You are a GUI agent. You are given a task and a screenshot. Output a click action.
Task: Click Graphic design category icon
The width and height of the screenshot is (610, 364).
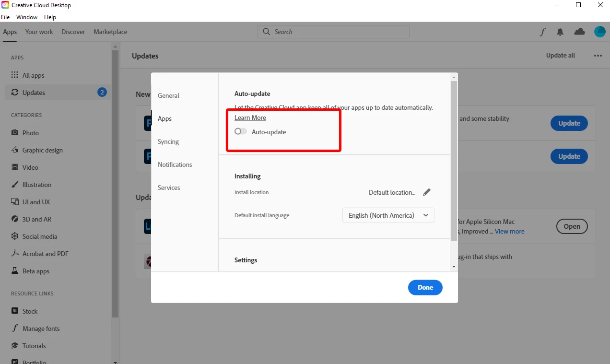tap(15, 150)
